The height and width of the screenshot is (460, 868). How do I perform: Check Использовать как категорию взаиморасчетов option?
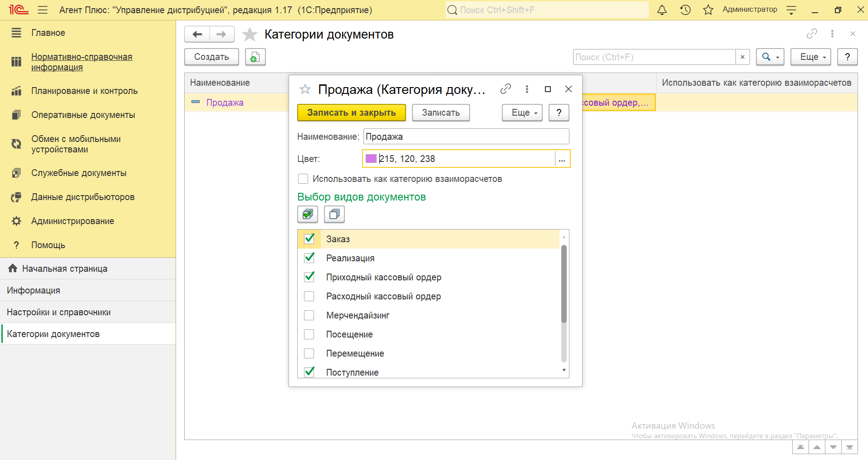[x=303, y=179]
